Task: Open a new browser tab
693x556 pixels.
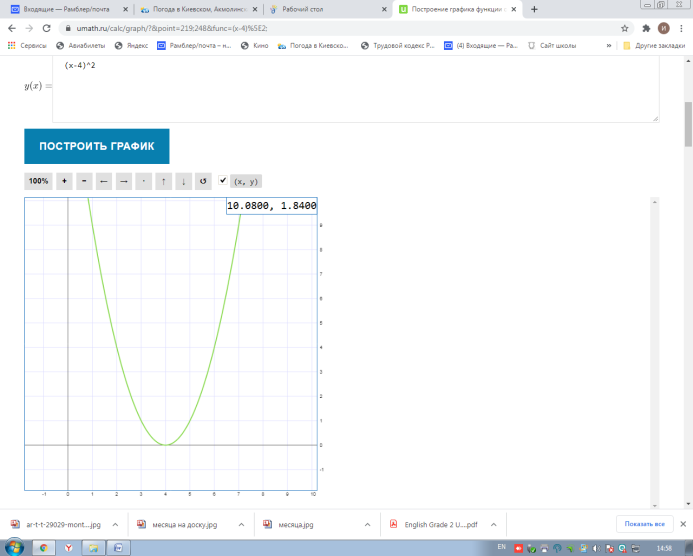Action: 534,9
